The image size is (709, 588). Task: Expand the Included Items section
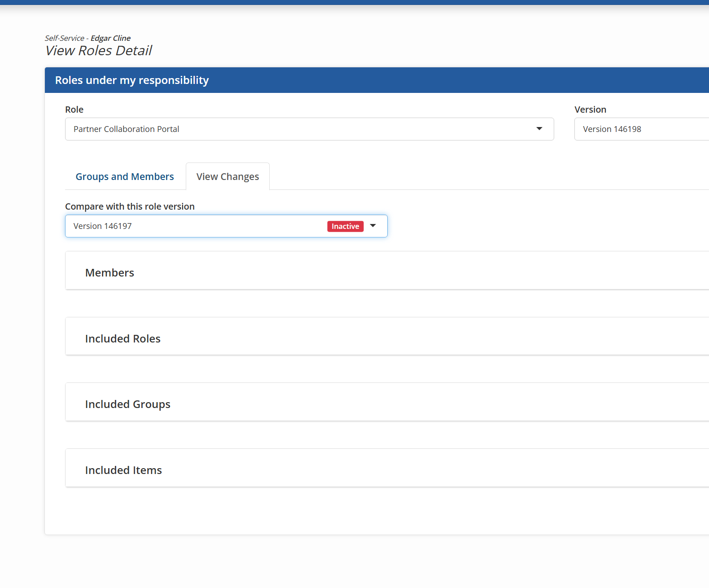123,470
